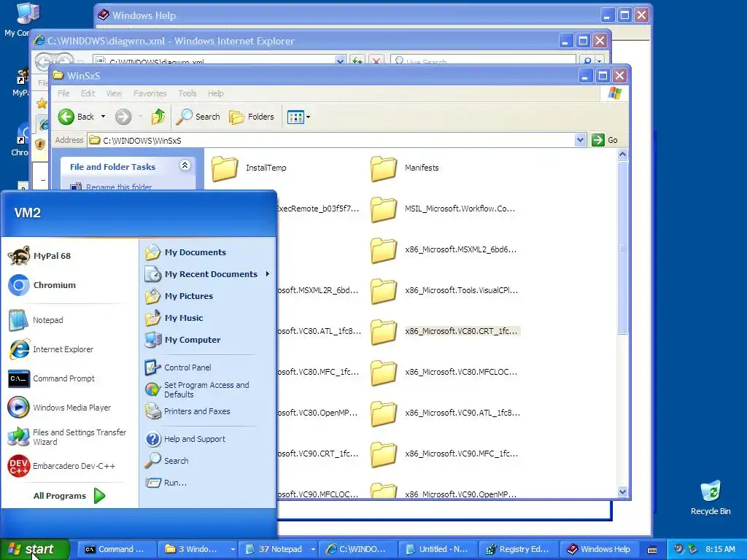This screenshot has width=747, height=560.
Task: Open the Back history dropdown arrow
Action: pyautogui.click(x=103, y=117)
